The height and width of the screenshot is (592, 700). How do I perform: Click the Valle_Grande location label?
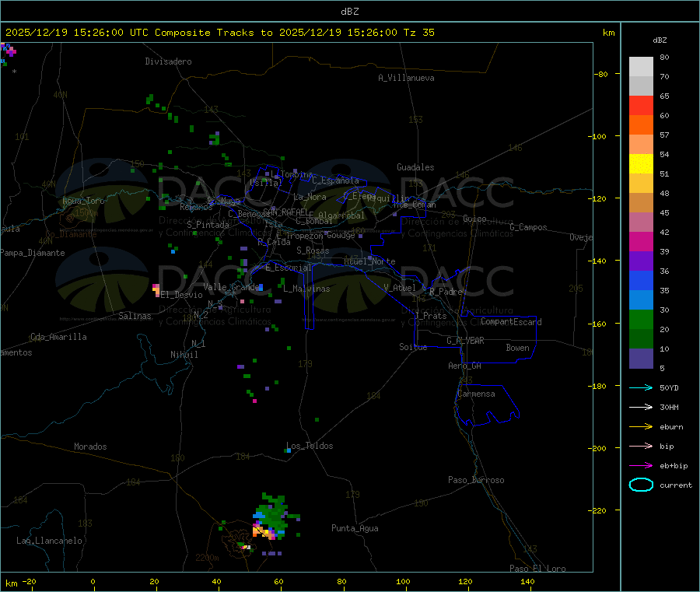[231, 287]
